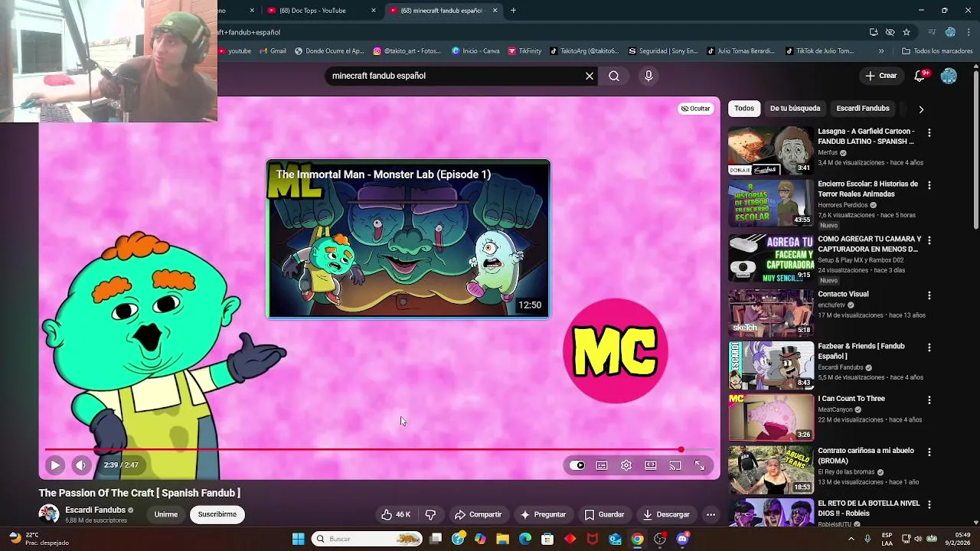The width and height of the screenshot is (980, 551).
Task: Switch to the Doc Tops - YouTube tab
Action: tap(314, 11)
